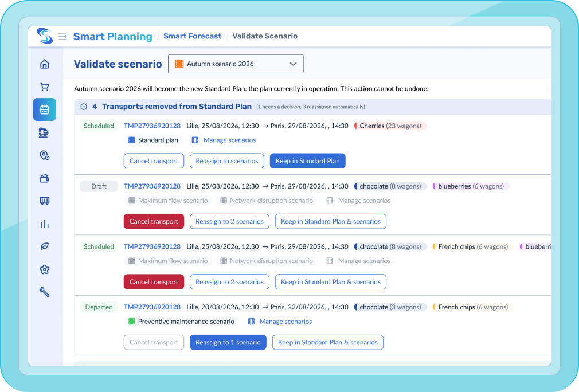Click film icon beside Cherries row's Manage scenarios
Screen dimensions: 579x392
(x=195, y=140)
